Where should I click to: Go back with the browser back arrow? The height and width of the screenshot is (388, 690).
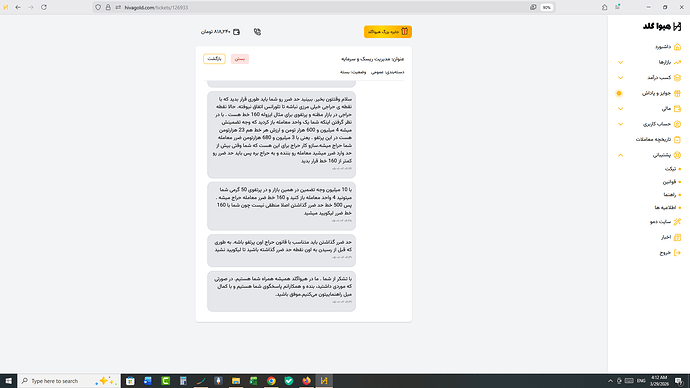click(18, 7)
